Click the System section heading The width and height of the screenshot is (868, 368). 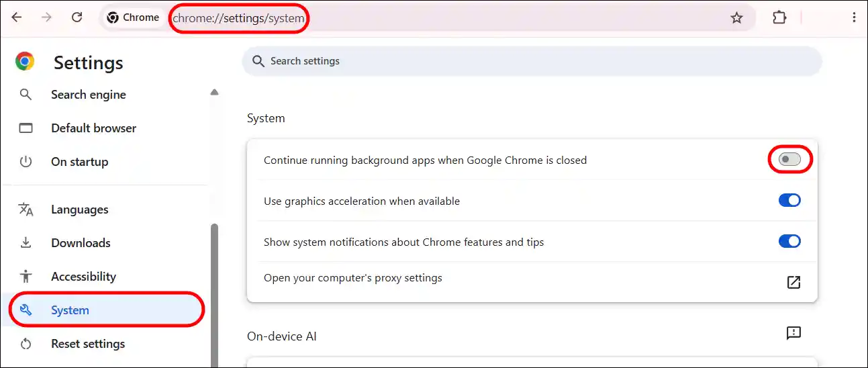tap(266, 118)
